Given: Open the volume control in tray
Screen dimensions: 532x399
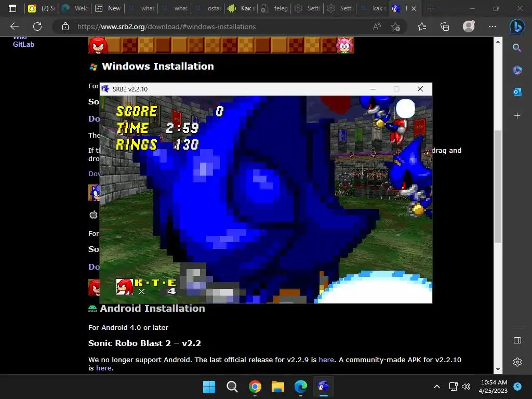Looking at the screenshot, I should [x=466, y=387].
